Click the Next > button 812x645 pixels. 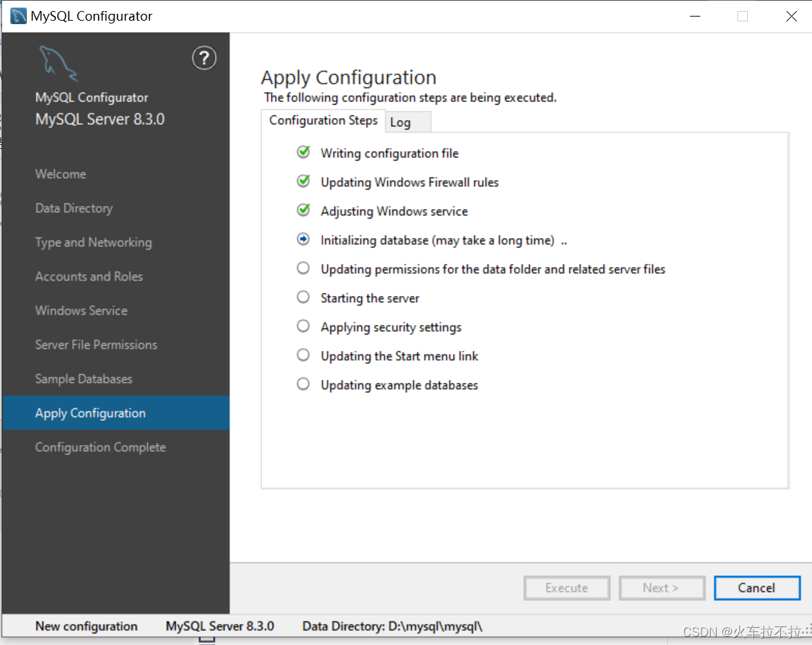click(662, 588)
